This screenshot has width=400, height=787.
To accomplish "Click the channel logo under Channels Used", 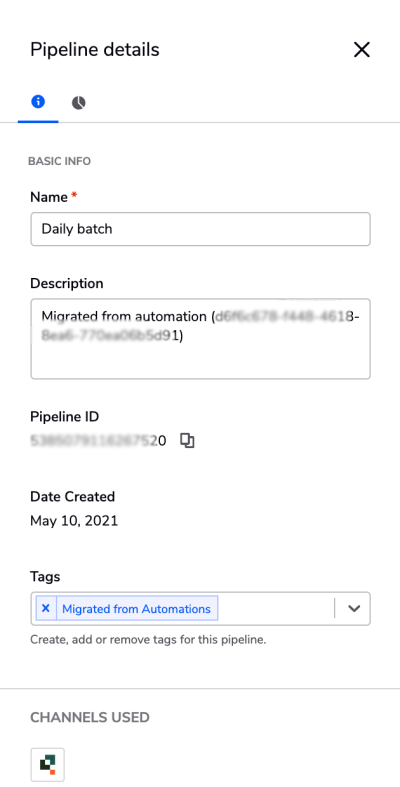I will (x=48, y=764).
